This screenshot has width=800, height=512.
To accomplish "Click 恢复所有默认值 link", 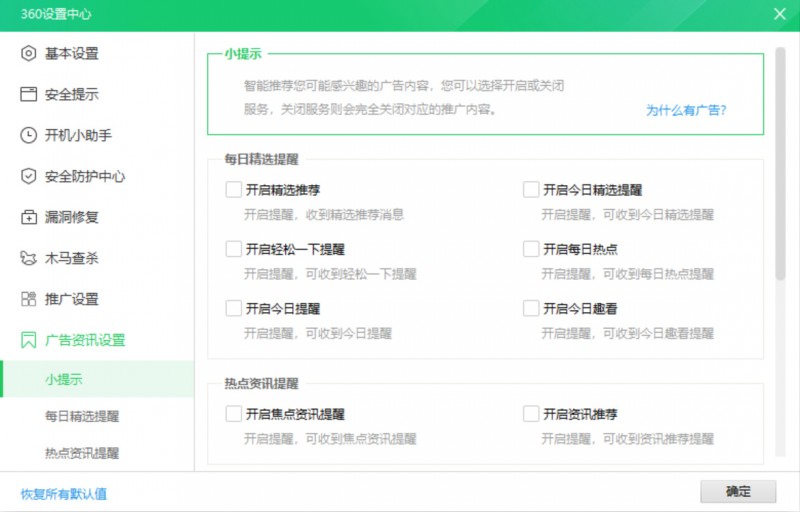I will pyautogui.click(x=64, y=494).
